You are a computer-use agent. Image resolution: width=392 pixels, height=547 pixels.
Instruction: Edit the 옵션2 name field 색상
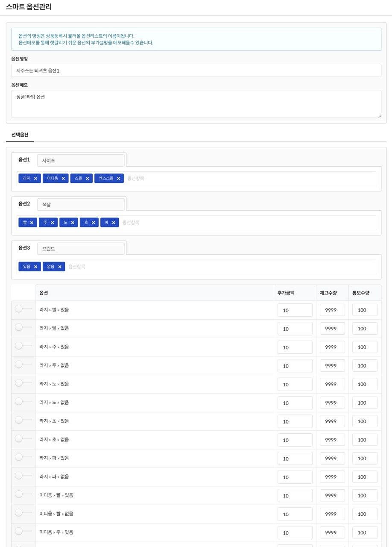[81, 205]
